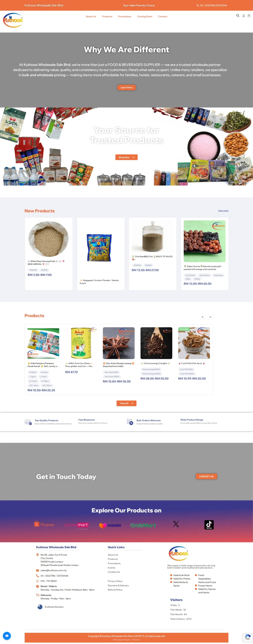Open the Lazada store logo
The image size is (253, 644).
pos(110,525)
